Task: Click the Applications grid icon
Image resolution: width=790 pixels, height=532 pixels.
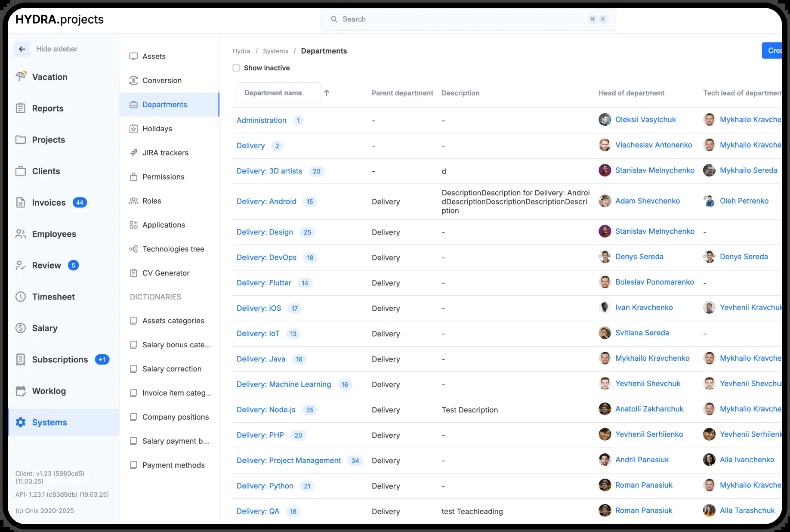Action: point(134,225)
